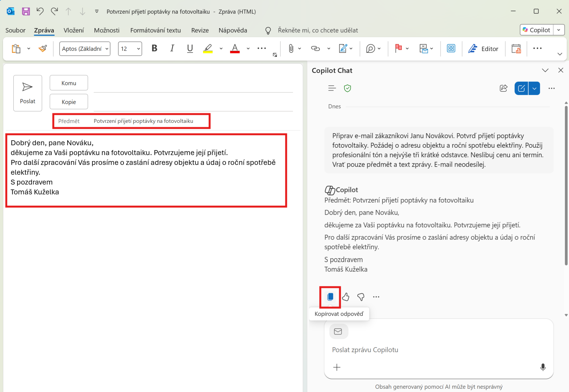The width and height of the screenshot is (569, 392).
Task: Insert a link with the chain icon
Action: pos(315,49)
